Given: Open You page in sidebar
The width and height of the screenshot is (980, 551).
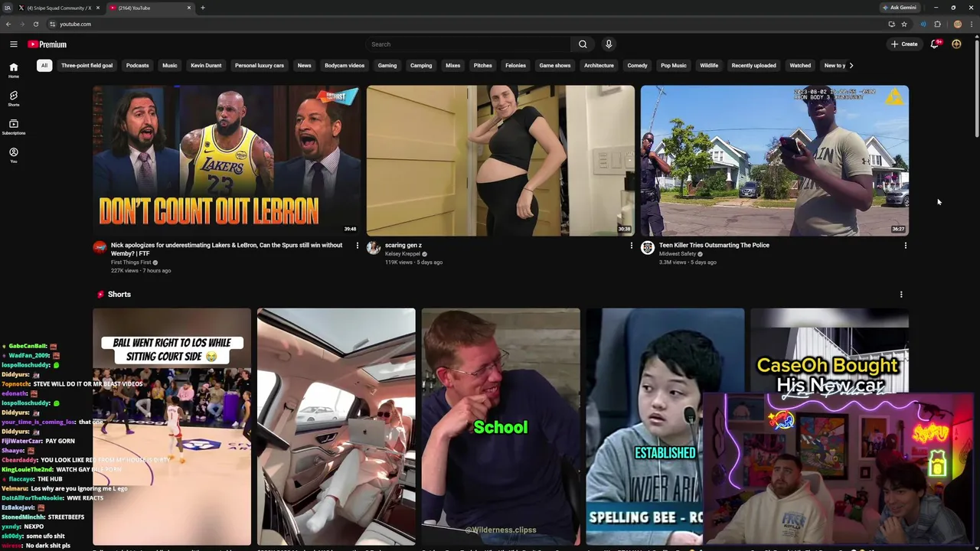Looking at the screenshot, I should click(14, 155).
